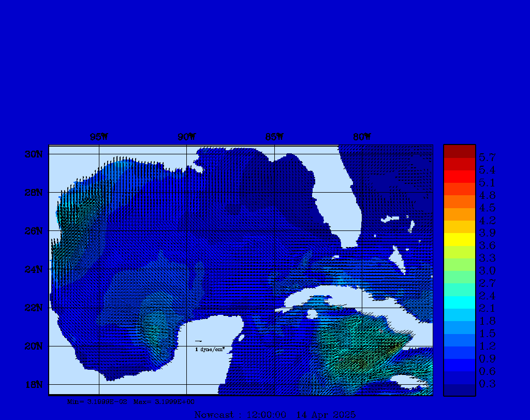Screen dimensions: 530x420
Task: Click the yellow swatch in the color legend
Action: [x=459, y=239]
